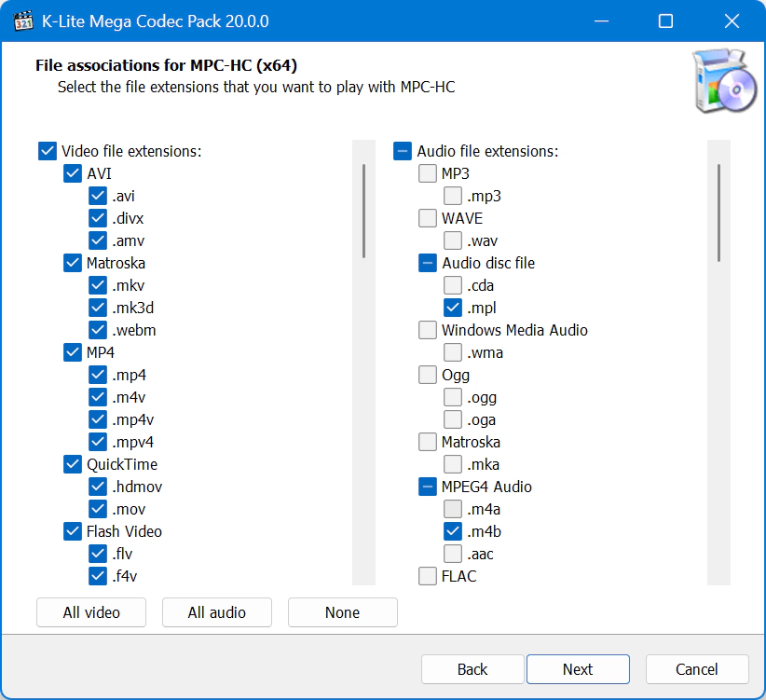This screenshot has width=766, height=700.
Task: Uncheck the .amv extension
Action: (x=98, y=240)
